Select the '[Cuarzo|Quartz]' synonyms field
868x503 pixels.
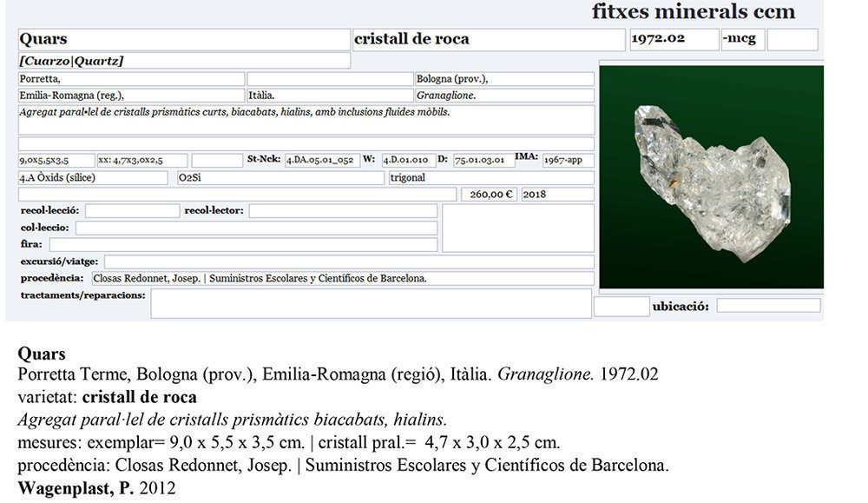(x=184, y=61)
